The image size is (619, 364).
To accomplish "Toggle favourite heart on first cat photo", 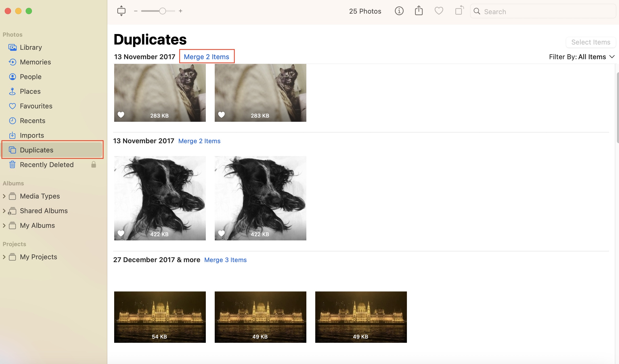I will coord(121,115).
